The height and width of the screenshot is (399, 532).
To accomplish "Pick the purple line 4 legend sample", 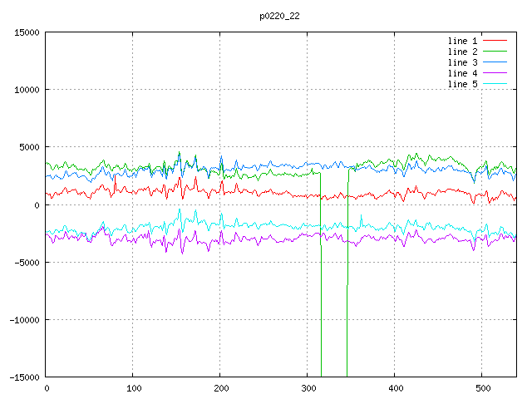I will [x=495, y=73].
